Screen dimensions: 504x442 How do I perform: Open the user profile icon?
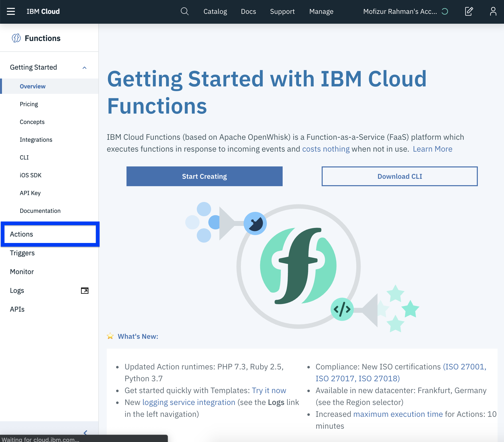tap(493, 11)
